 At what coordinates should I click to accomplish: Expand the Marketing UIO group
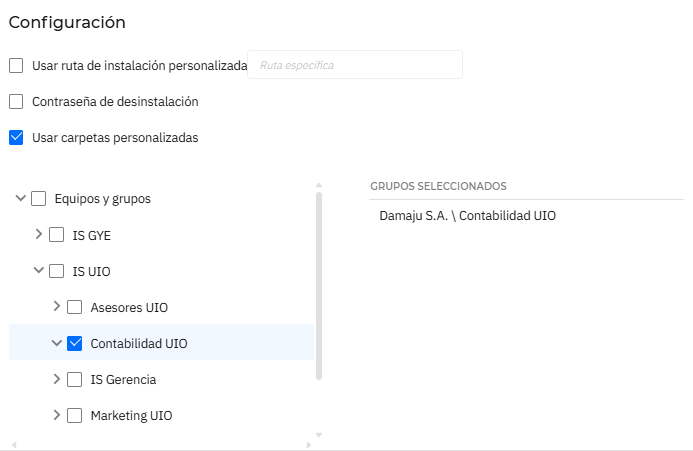(57, 415)
